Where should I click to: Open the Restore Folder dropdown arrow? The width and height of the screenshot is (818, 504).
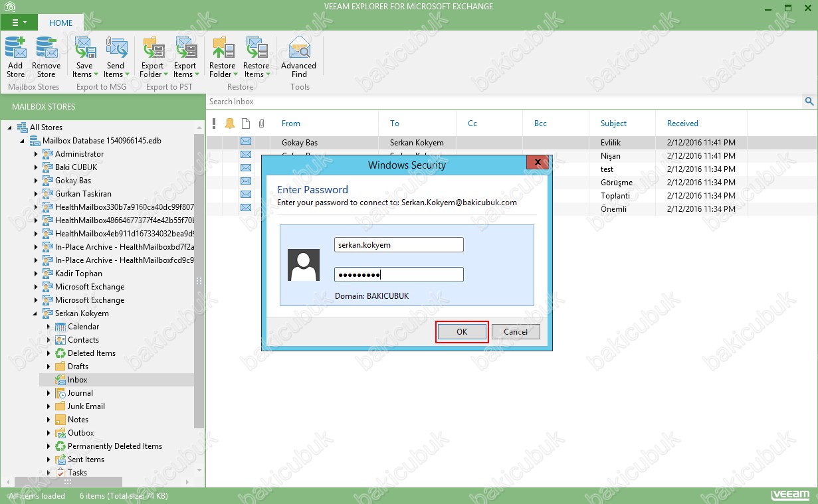pos(235,74)
